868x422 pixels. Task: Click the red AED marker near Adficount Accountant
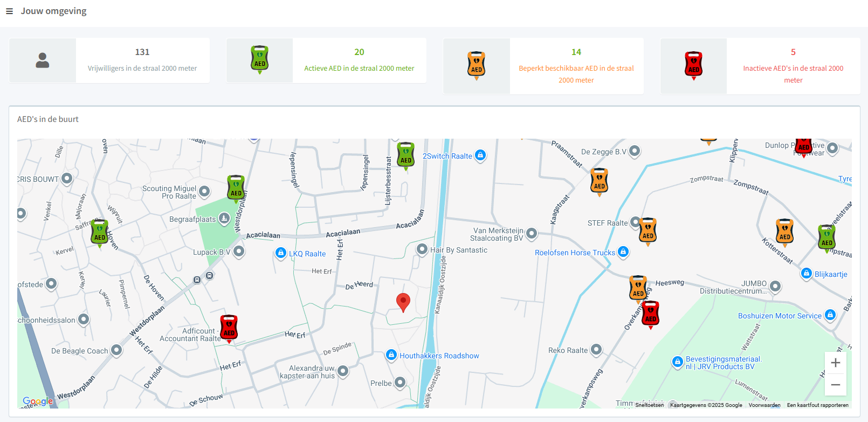tap(229, 328)
